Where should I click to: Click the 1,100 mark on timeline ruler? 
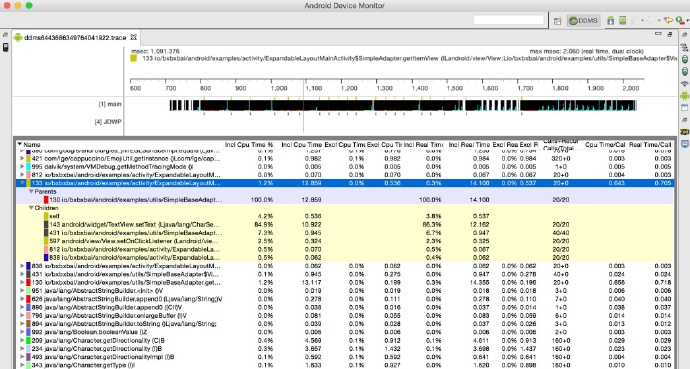pyautogui.click(x=314, y=88)
